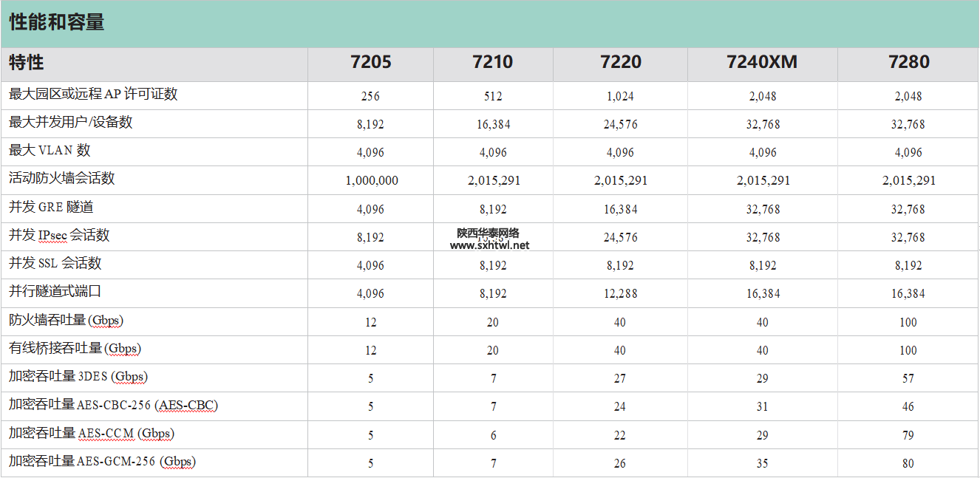980x478 pixels.
Task: Select the 7205 column header
Action: (371, 63)
